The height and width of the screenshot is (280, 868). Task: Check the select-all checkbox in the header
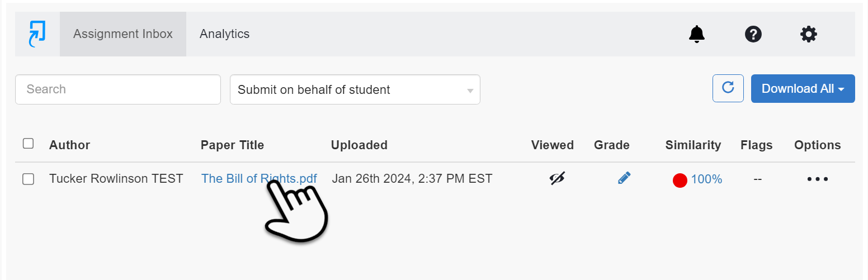click(28, 144)
